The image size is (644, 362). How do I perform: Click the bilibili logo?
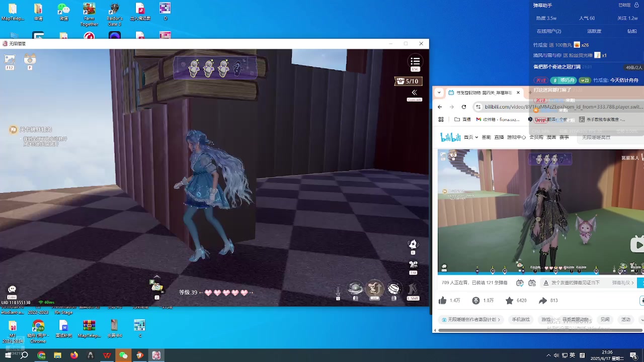[450, 137]
